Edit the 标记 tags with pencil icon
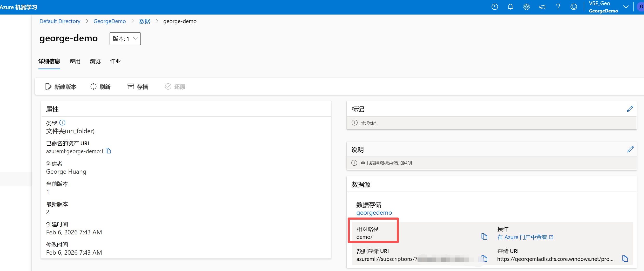This screenshot has width=644, height=271. [x=630, y=109]
